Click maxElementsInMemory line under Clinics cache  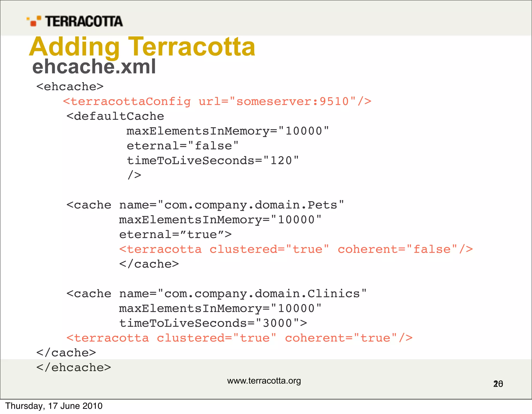point(220,308)
